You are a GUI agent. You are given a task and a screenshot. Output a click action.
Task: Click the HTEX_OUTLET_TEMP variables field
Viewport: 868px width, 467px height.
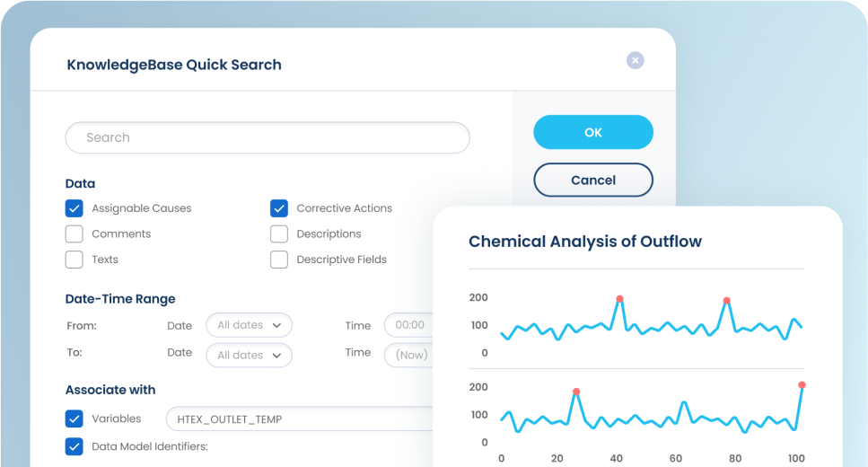coord(296,419)
